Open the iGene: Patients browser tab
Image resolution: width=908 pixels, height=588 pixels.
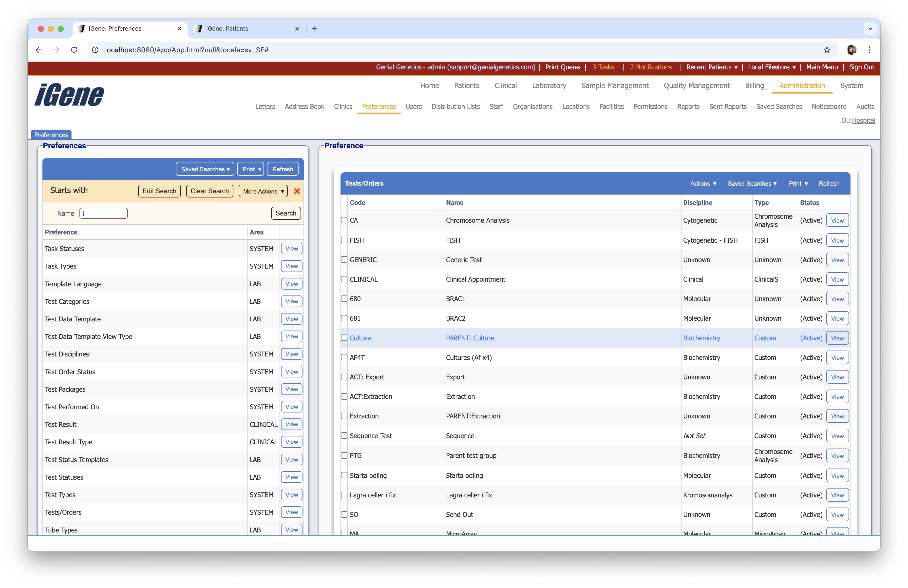point(227,29)
